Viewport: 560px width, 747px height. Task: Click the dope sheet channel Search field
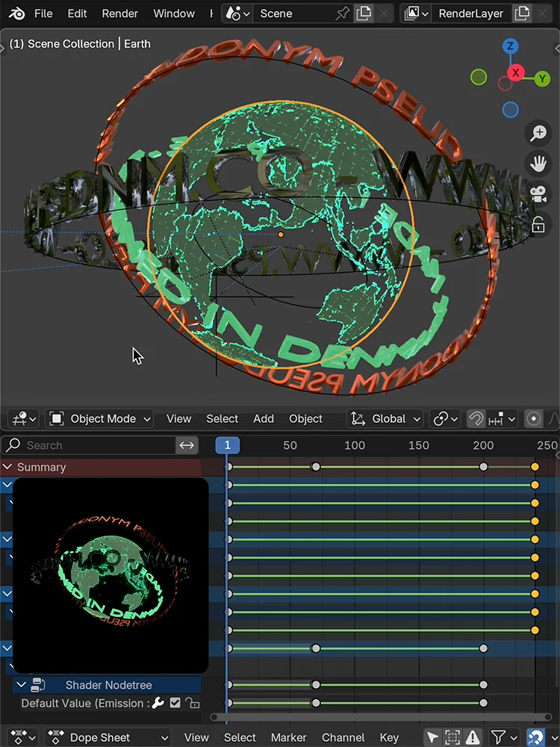pyautogui.click(x=89, y=445)
